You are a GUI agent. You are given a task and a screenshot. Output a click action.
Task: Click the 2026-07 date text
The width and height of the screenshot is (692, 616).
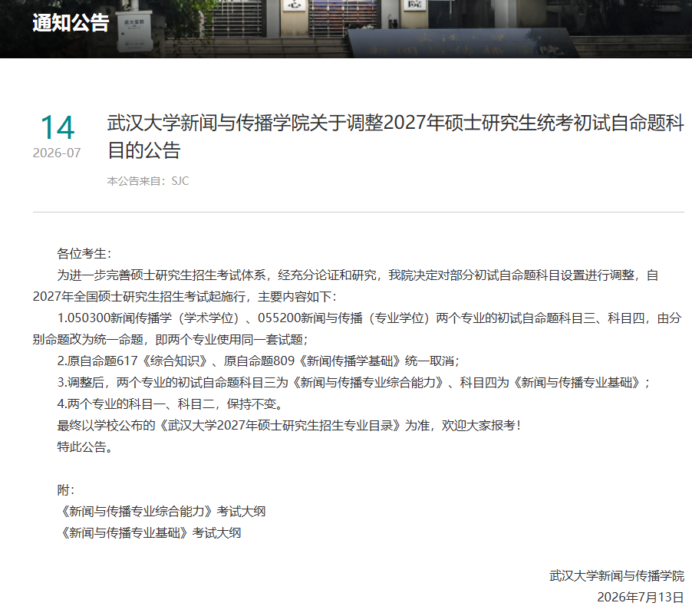57,153
